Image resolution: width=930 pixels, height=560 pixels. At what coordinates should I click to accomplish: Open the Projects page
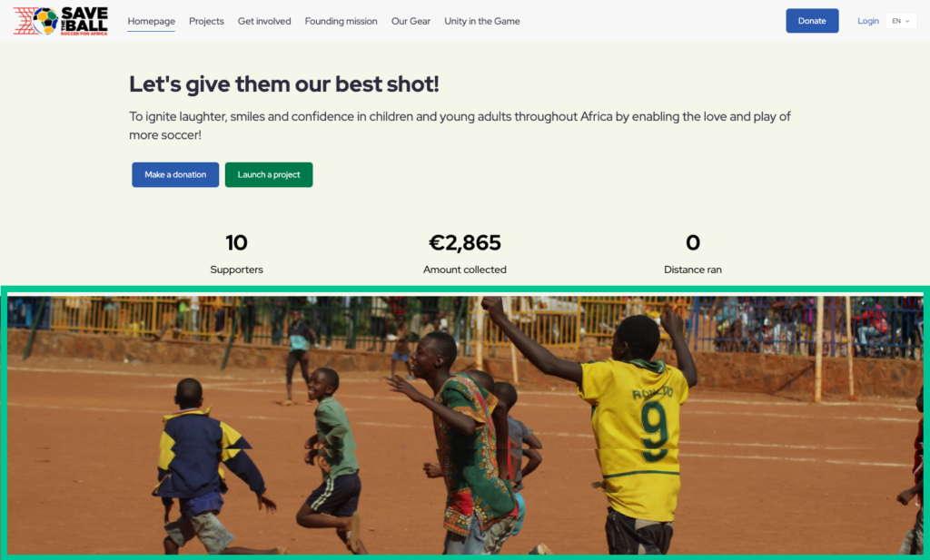(x=206, y=21)
